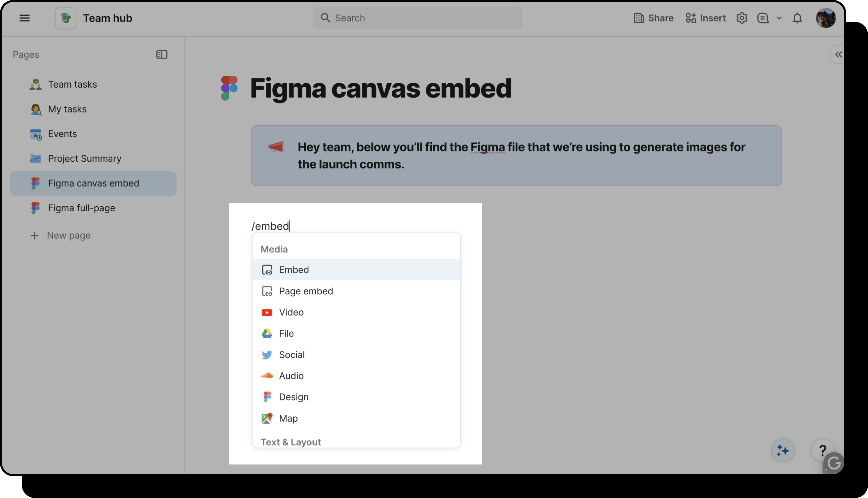
Task: Open the comments panel icon
Action: click(x=763, y=18)
